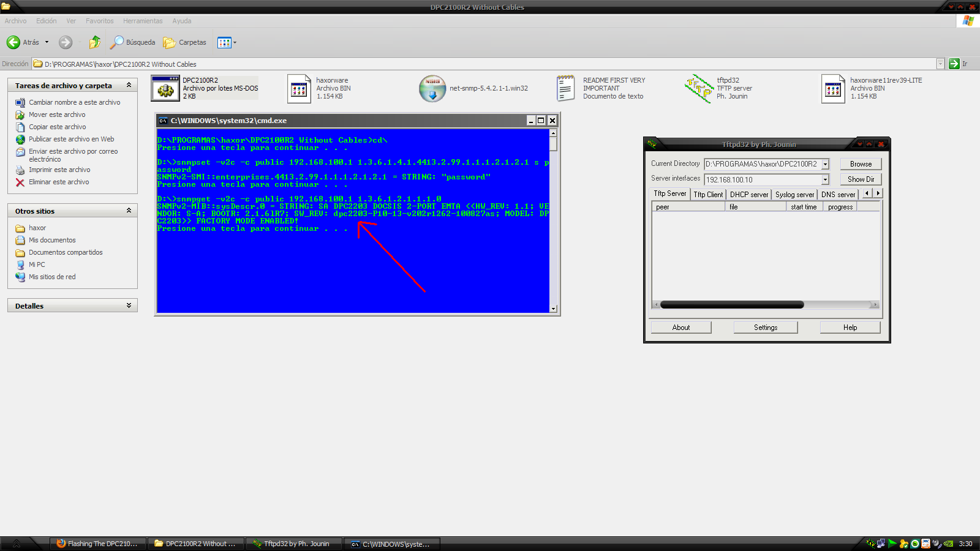Open the haxorware11rev39-LITE BIN file
The width and height of the screenshot is (980, 551).
(833, 89)
